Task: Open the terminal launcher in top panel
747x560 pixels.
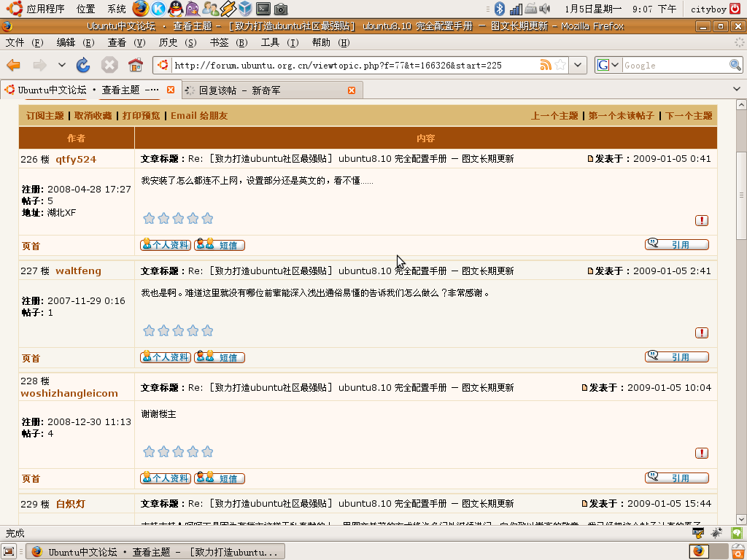Action: click(263, 9)
